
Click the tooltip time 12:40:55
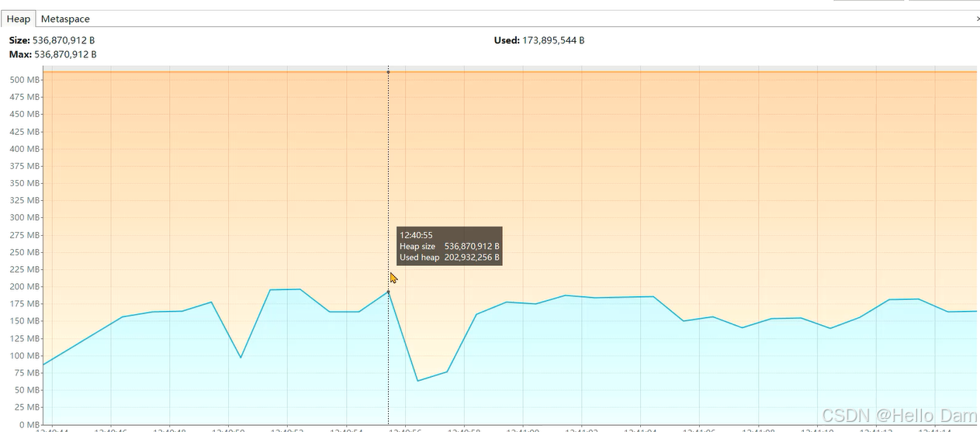416,234
